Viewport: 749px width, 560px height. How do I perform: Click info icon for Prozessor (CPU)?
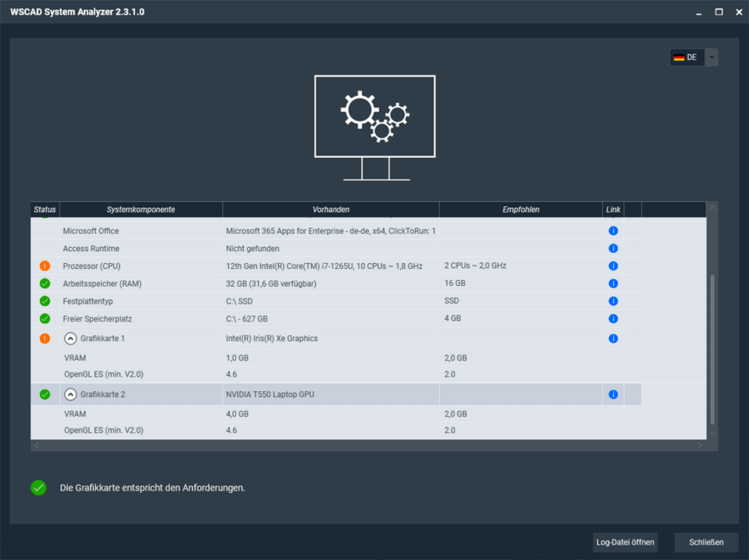(x=613, y=266)
